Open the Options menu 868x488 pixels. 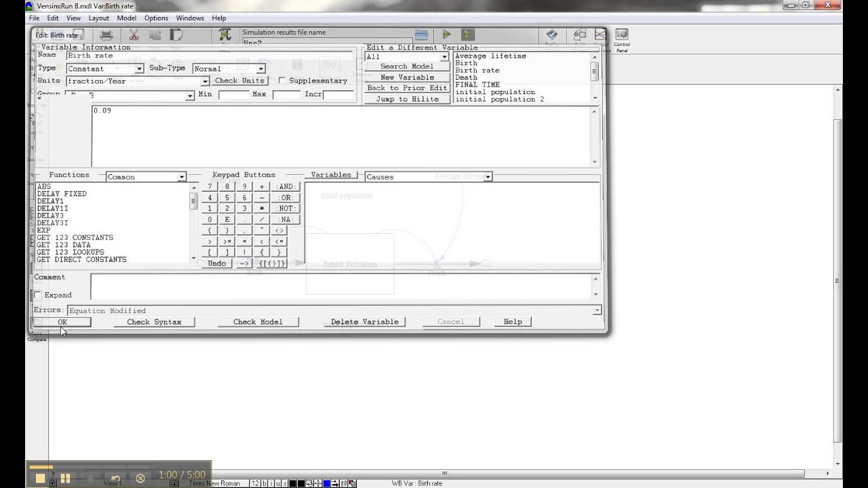[157, 18]
